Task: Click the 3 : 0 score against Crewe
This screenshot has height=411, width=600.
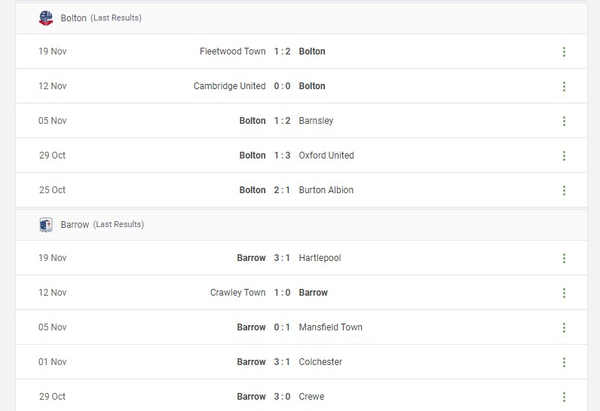Action: (284, 397)
